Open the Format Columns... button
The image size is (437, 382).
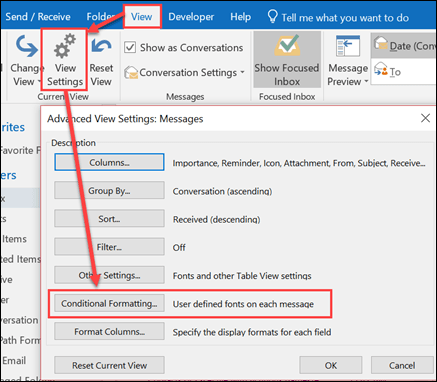tap(109, 332)
